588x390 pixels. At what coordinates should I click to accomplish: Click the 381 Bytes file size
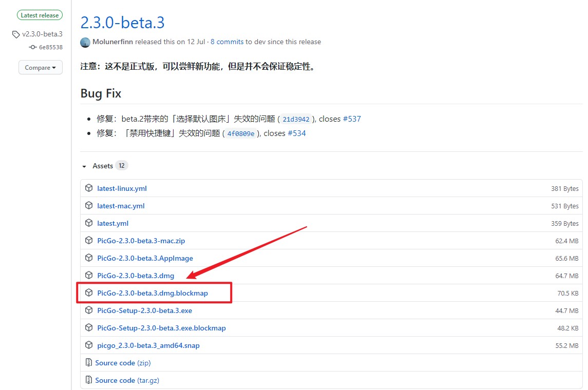[x=565, y=188]
